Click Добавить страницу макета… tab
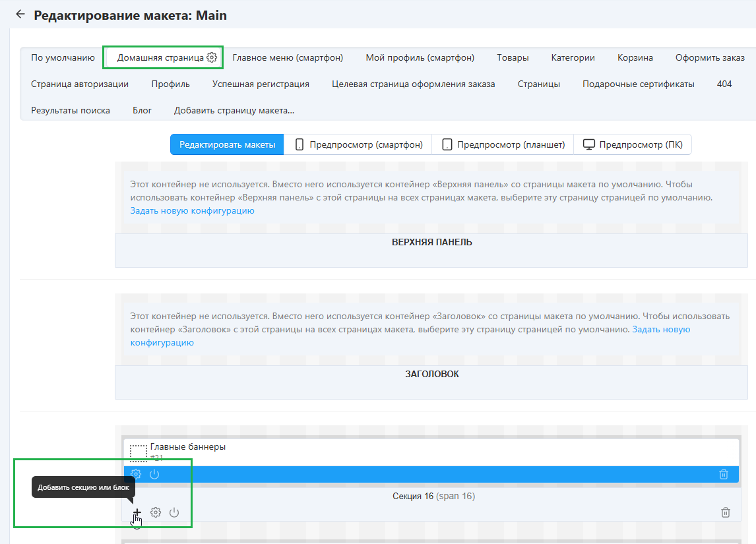 (234, 110)
